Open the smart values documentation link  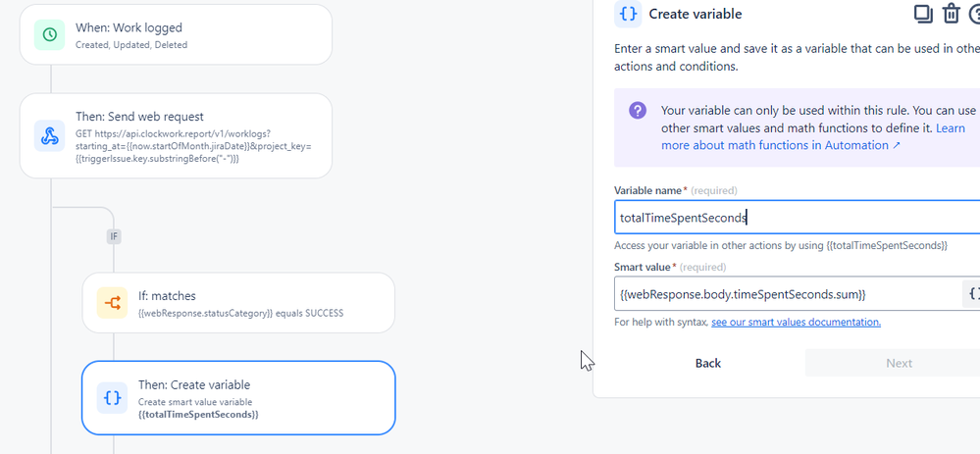coord(796,322)
